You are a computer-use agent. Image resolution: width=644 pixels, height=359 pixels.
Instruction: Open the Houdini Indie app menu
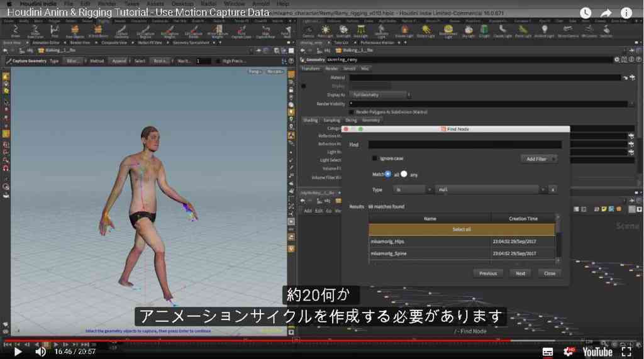click(39, 4)
